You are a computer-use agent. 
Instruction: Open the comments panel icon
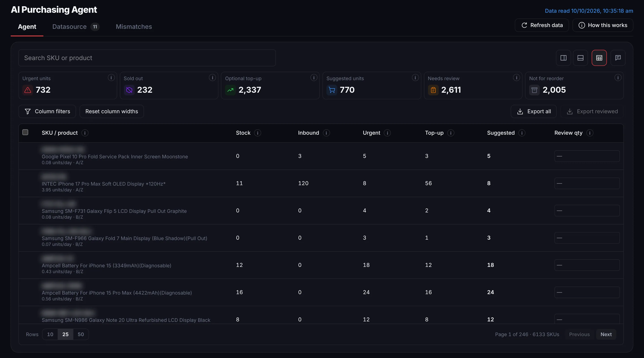(618, 58)
